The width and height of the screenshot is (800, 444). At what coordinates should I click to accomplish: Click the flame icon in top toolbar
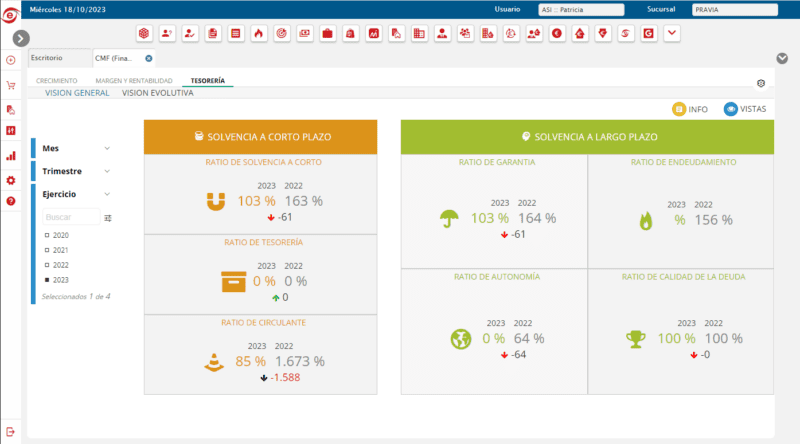259,34
